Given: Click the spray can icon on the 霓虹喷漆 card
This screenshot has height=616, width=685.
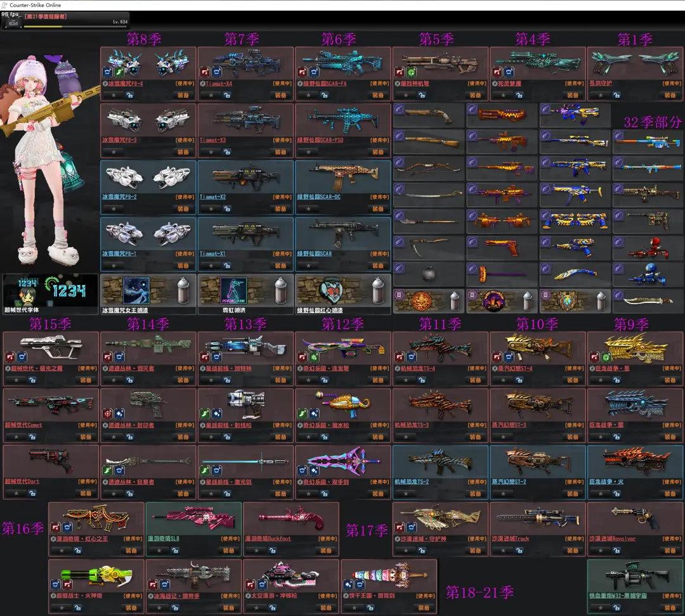Looking at the screenshot, I should click(x=280, y=290).
